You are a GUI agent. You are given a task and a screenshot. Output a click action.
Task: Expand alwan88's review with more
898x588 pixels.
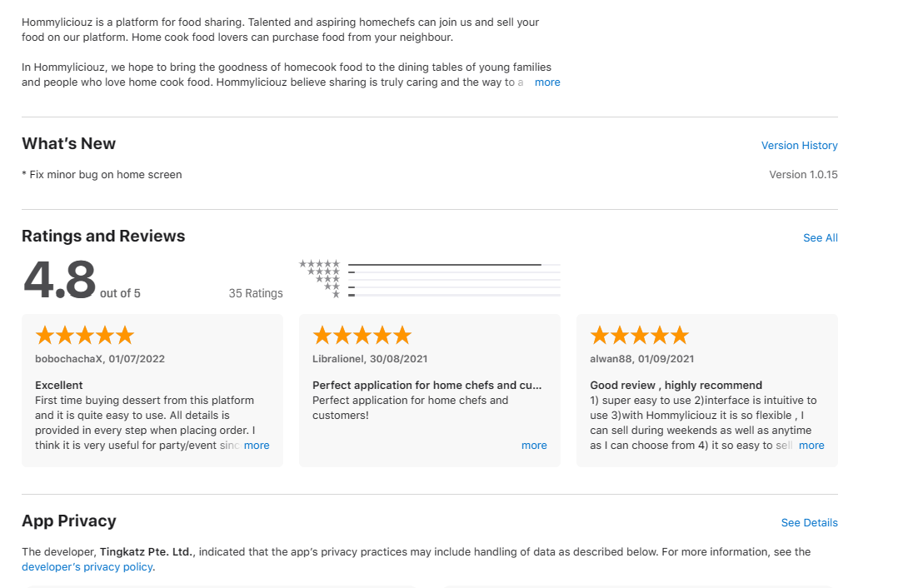[x=811, y=446]
